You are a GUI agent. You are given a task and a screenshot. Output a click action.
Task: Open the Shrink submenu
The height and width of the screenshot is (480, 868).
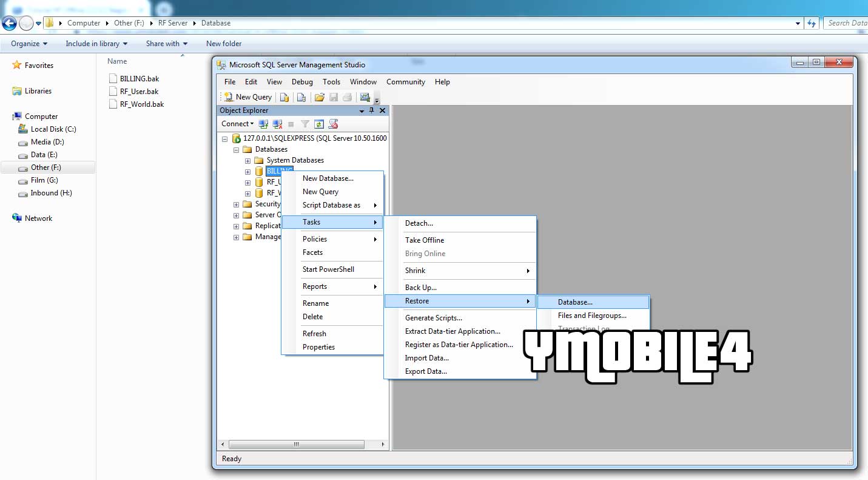(x=460, y=271)
